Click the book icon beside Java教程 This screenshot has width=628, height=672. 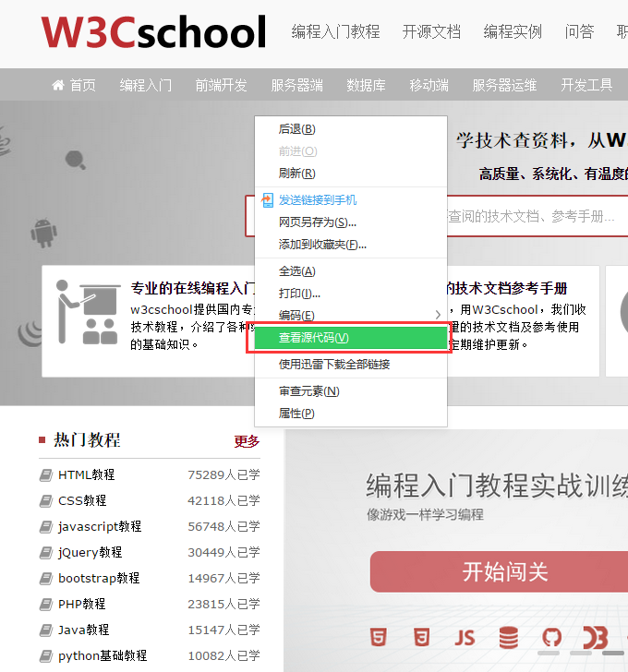[46, 630]
